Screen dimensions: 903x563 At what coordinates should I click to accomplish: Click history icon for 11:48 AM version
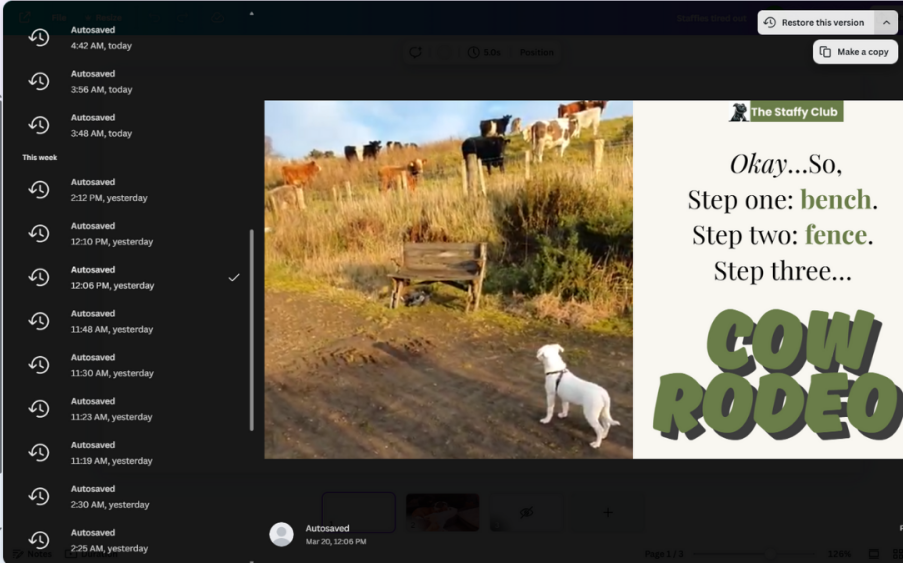pyautogui.click(x=39, y=321)
